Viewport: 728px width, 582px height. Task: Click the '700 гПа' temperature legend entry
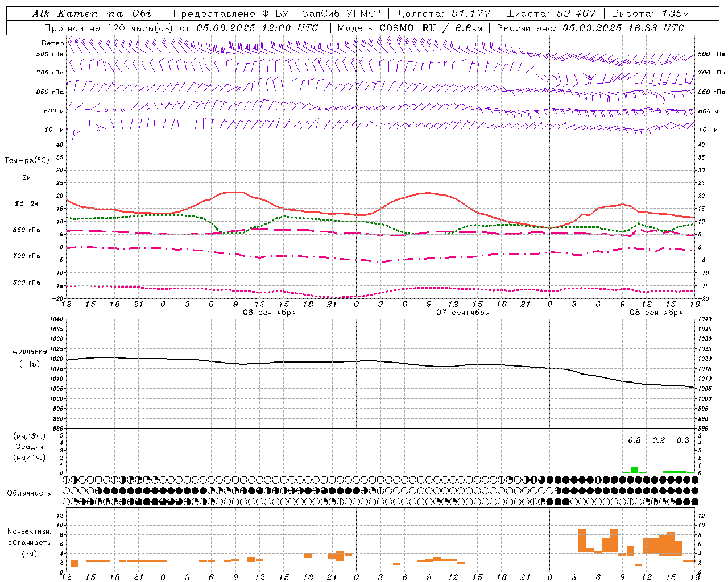pyautogui.click(x=27, y=256)
